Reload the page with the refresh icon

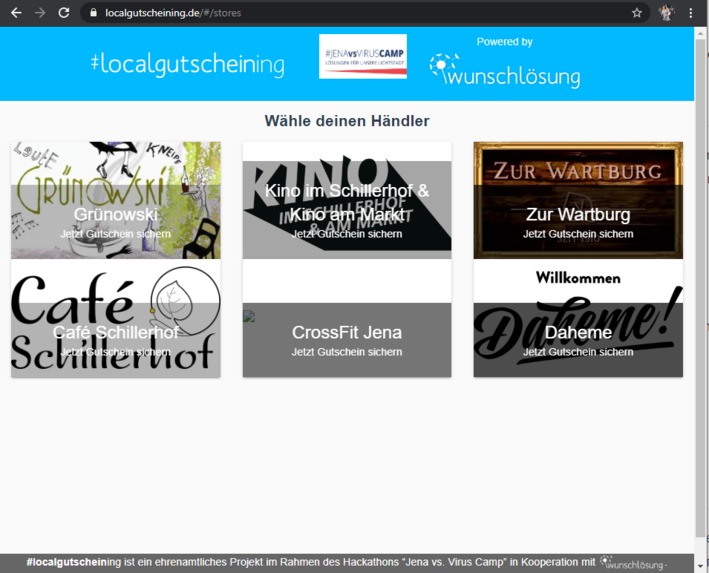point(64,13)
